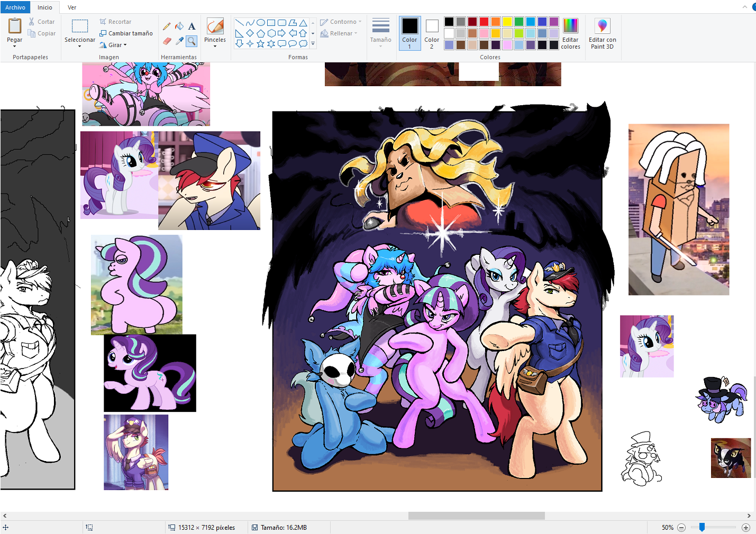Pick the red swatch in the palette

click(484, 22)
